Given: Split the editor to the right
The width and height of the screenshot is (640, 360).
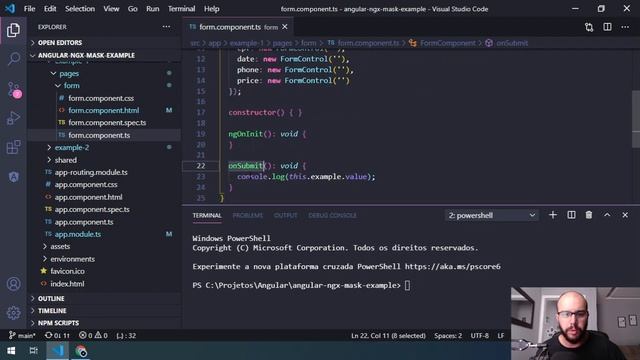Looking at the screenshot, I should click(607, 27).
